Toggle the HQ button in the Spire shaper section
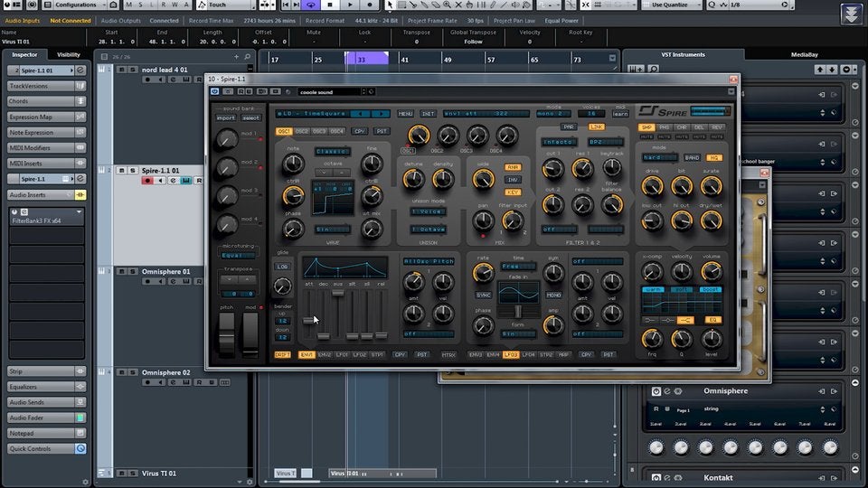Image resolution: width=868 pixels, height=488 pixels. [x=713, y=157]
